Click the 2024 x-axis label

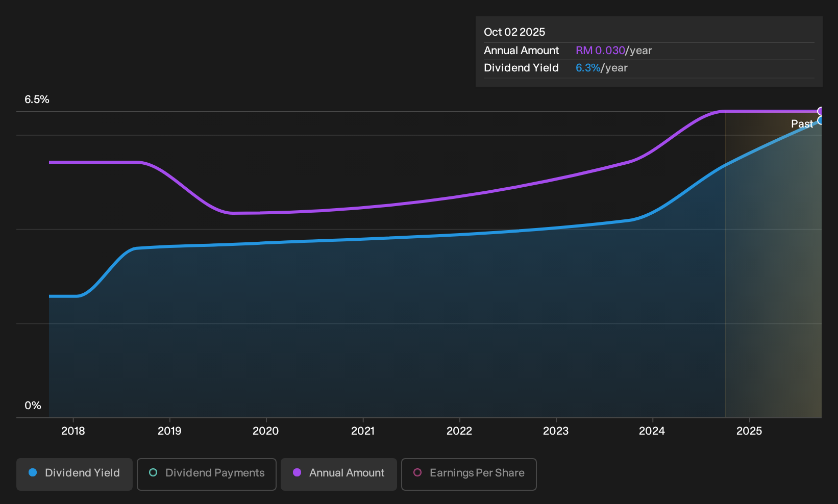click(x=652, y=431)
